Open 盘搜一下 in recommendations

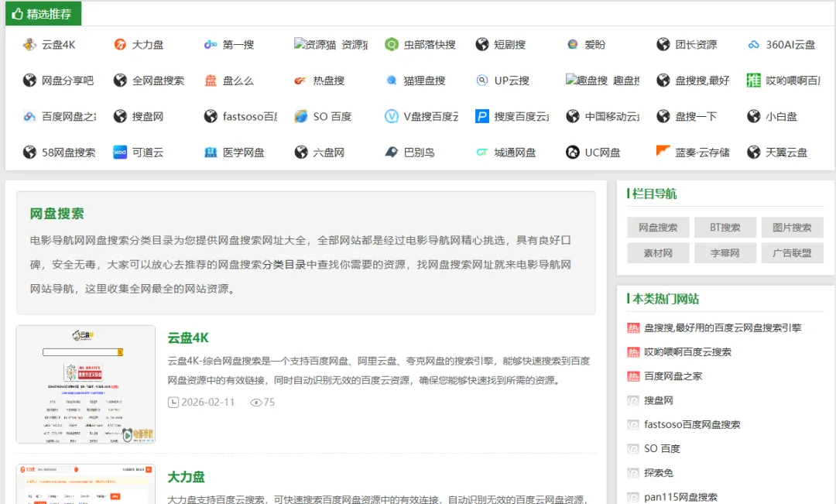click(x=696, y=116)
